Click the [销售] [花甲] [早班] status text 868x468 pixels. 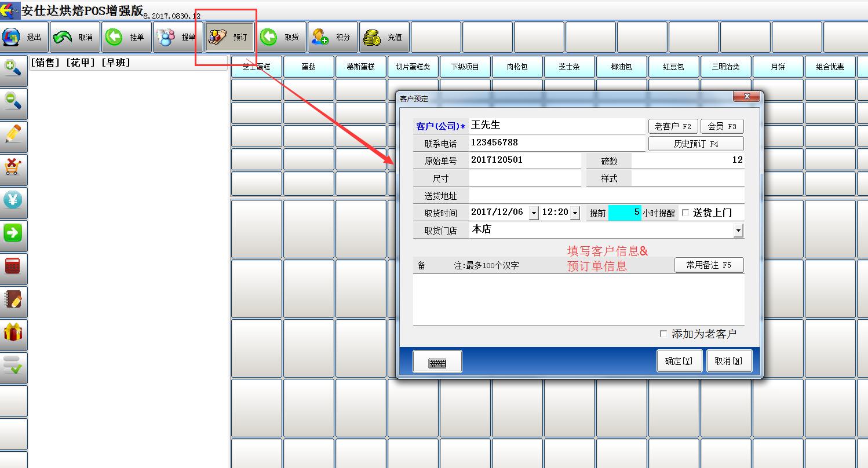point(81,63)
